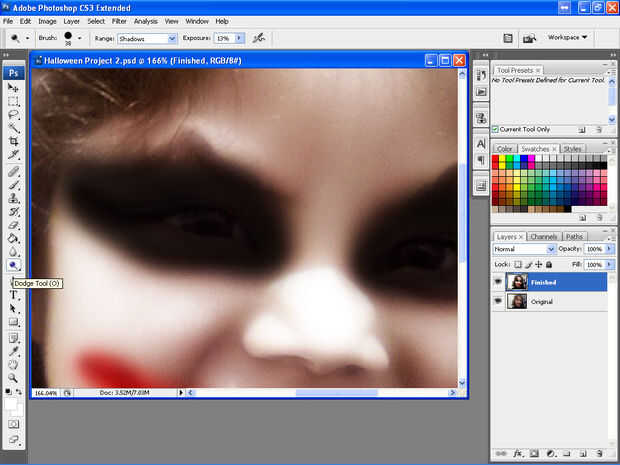Toggle Quick Mask mode
The width and height of the screenshot is (620, 465).
coord(13,424)
